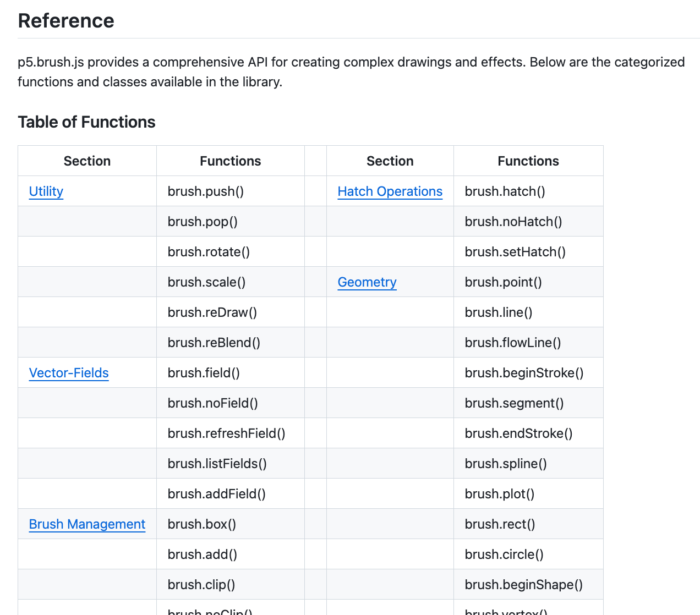Click brush.spline() in the Geometry rows
700x615 pixels.
[506, 464]
